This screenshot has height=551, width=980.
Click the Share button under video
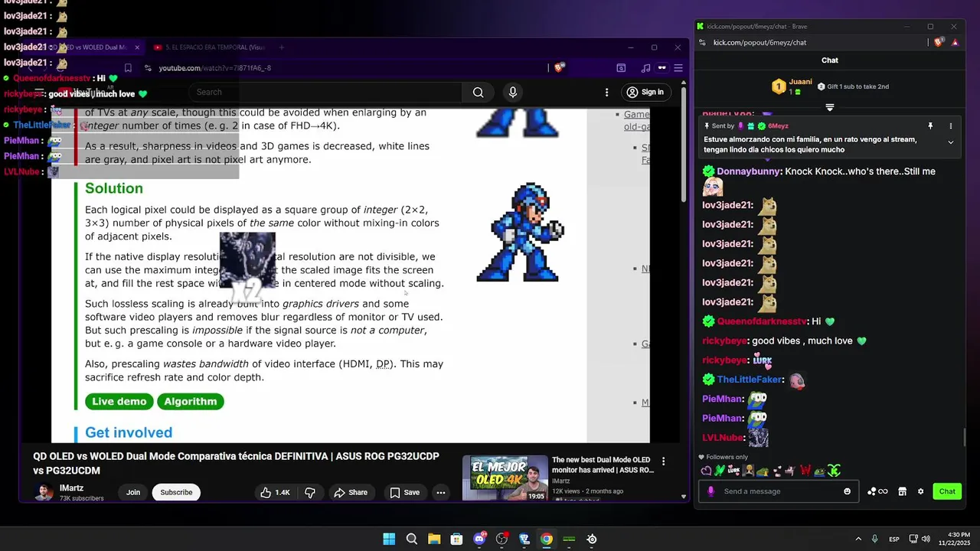pyautogui.click(x=351, y=492)
